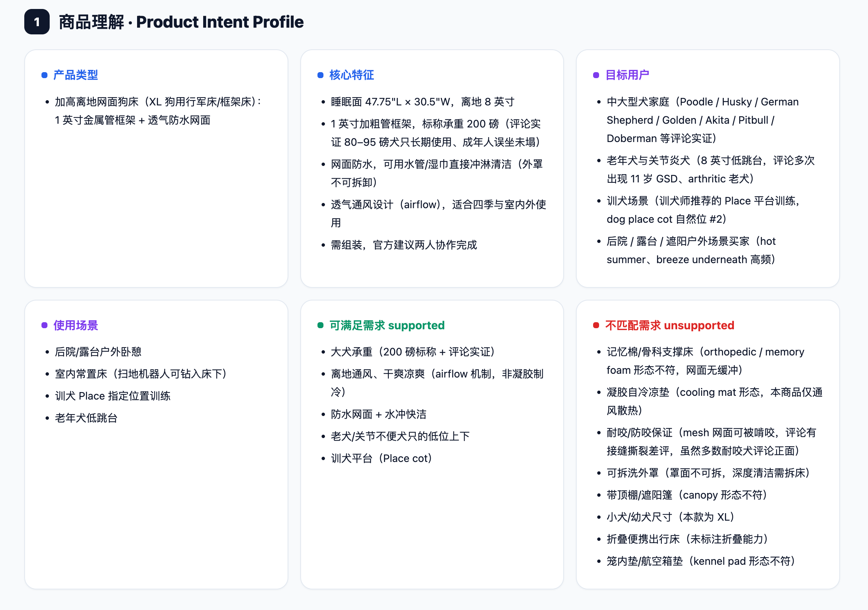
Task: Click the 不匹配需求 unsupported heading
Action: pos(669,326)
